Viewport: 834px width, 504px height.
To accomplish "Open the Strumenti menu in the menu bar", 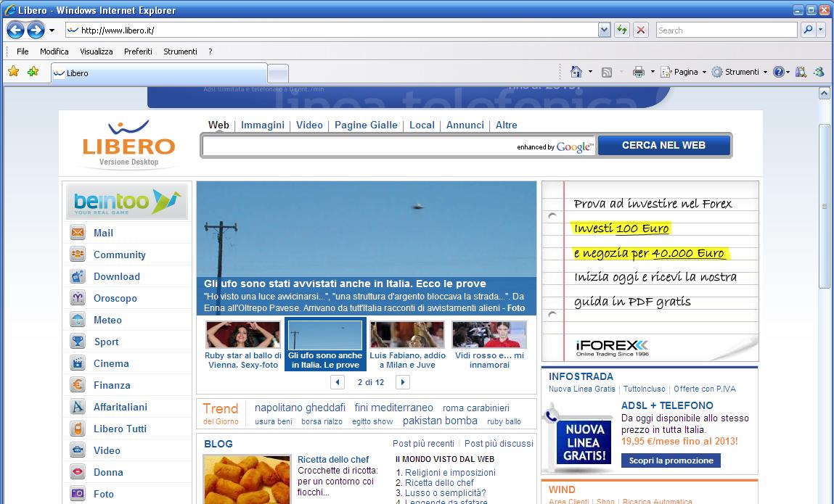I will [x=180, y=51].
